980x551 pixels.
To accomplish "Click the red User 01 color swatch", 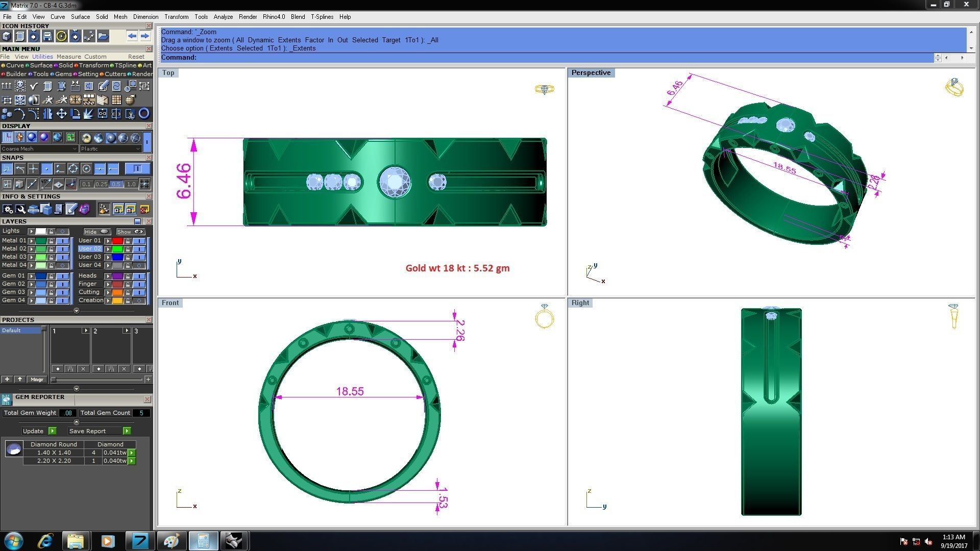I will tap(117, 241).
